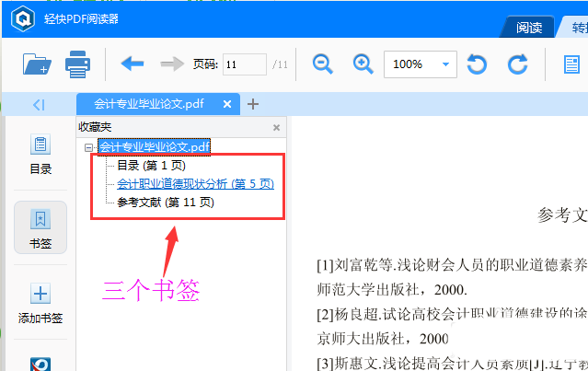Collapse the 会计专业毕业论文.pdf tree node
Image resolution: width=588 pixels, height=371 pixels.
[87, 147]
